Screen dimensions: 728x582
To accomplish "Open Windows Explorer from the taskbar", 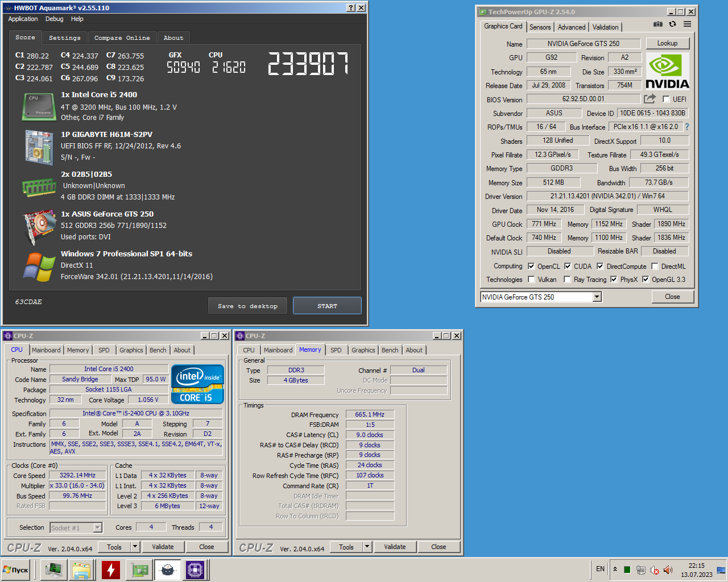I will point(81,569).
